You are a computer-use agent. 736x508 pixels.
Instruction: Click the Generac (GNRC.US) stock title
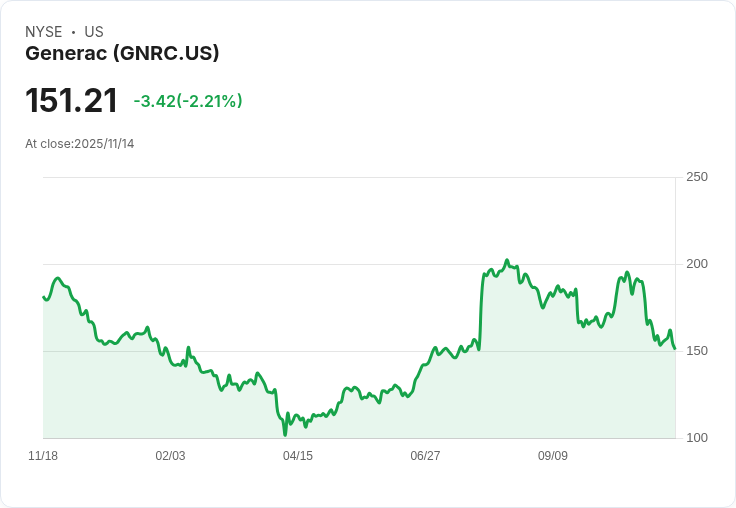click(122, 54)
